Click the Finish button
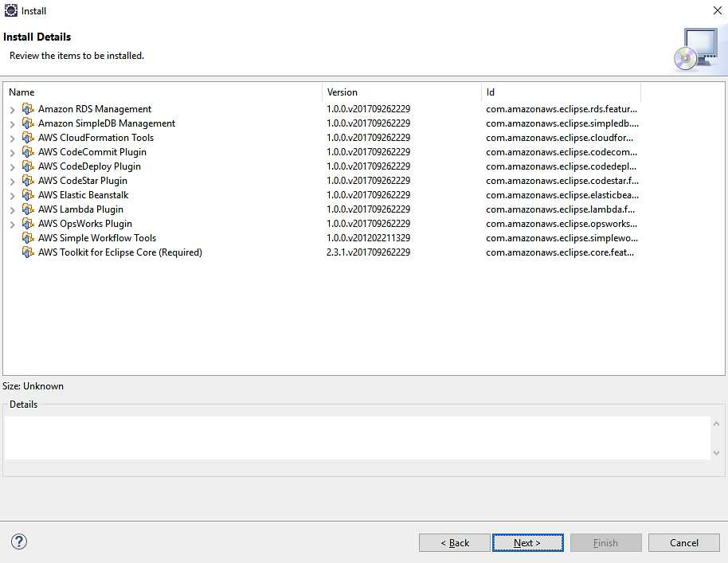The image size is (728, 563). 606,542
